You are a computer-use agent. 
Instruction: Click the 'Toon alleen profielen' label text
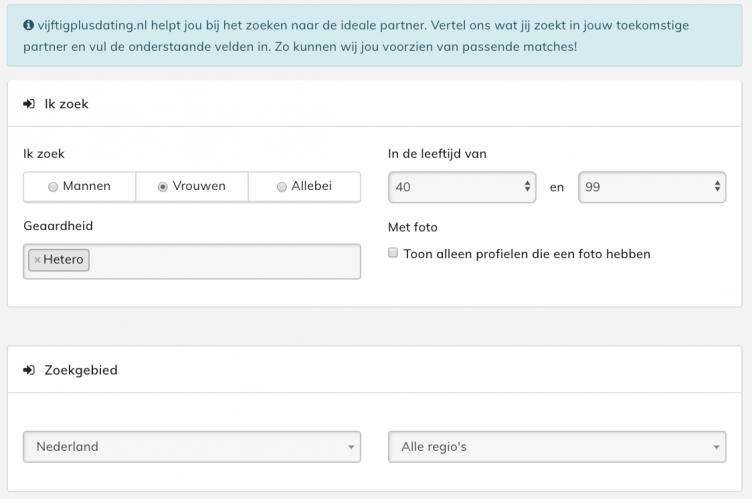(527, 254)
